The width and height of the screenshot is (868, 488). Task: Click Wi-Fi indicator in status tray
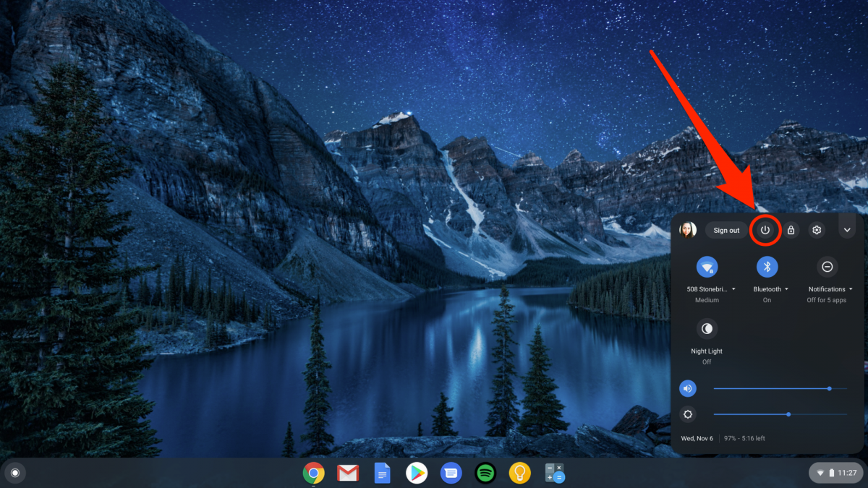(820, 474)
